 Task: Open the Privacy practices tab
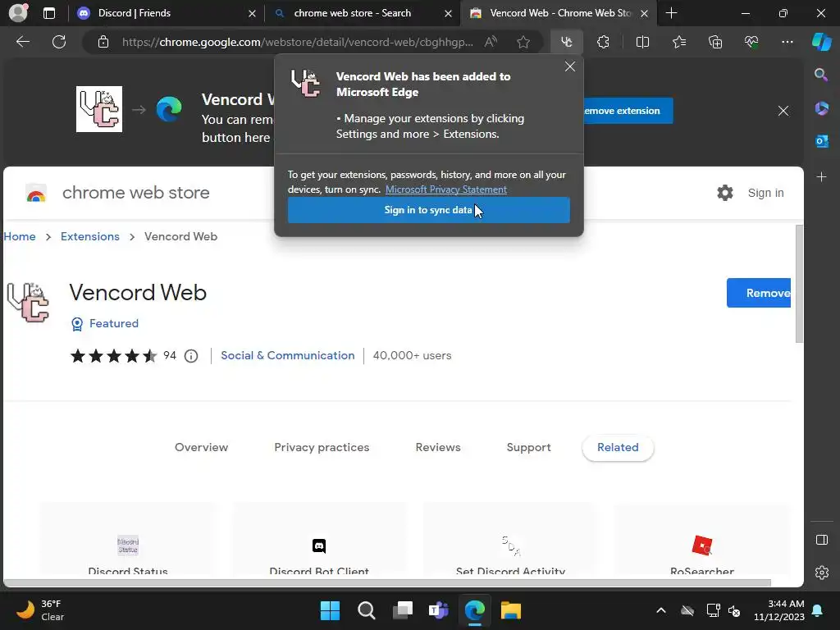[322, 447]
